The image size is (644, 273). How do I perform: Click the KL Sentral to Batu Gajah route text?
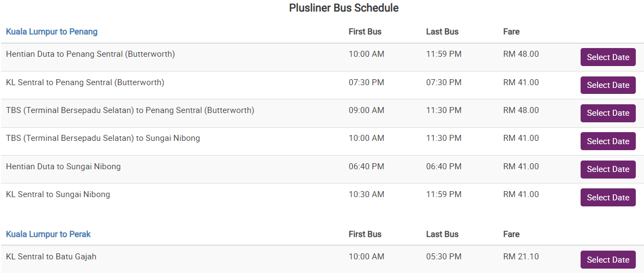click(x=51, y=257)
